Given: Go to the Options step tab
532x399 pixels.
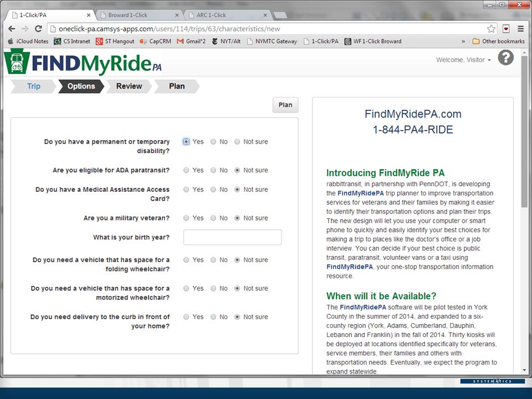Looking at the screenshot, I should pyautogui.click(x=81, y=86).
